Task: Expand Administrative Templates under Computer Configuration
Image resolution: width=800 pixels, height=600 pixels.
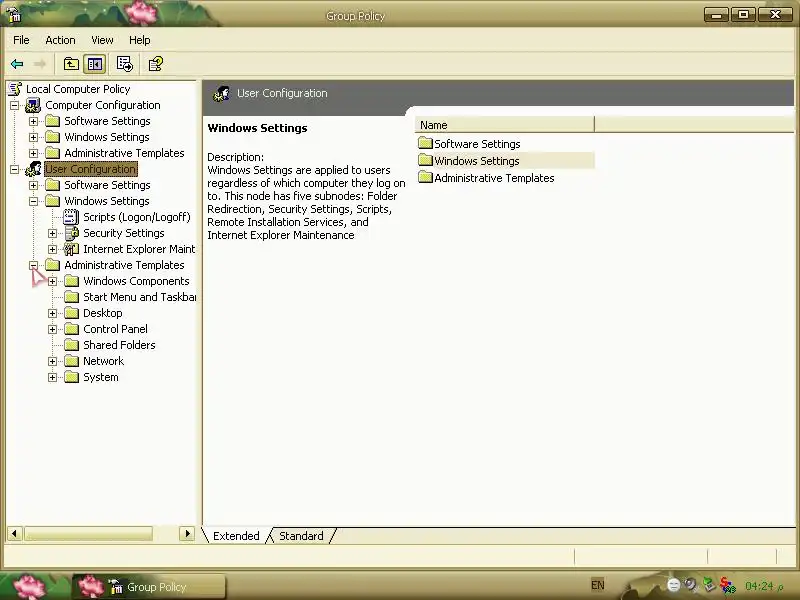Action: (33, 153)
